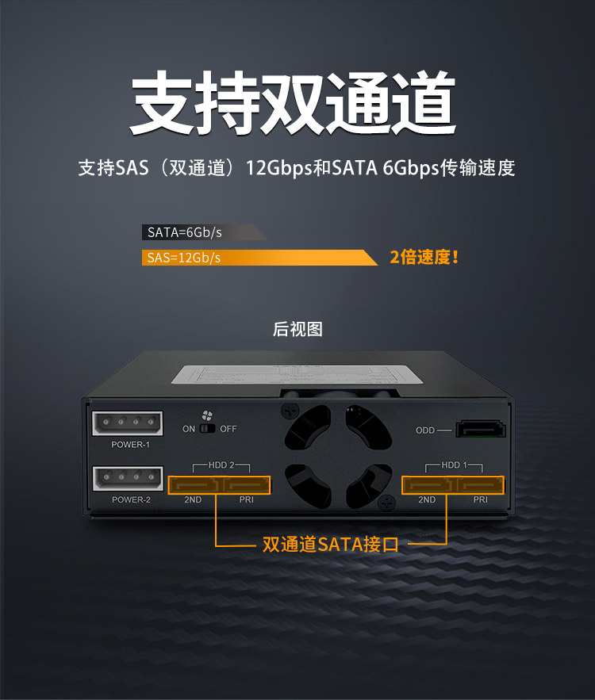The width and height of the screenshot is (595, 700).
Task: Click the silver label sticker on top
Action: click(297, 374)
